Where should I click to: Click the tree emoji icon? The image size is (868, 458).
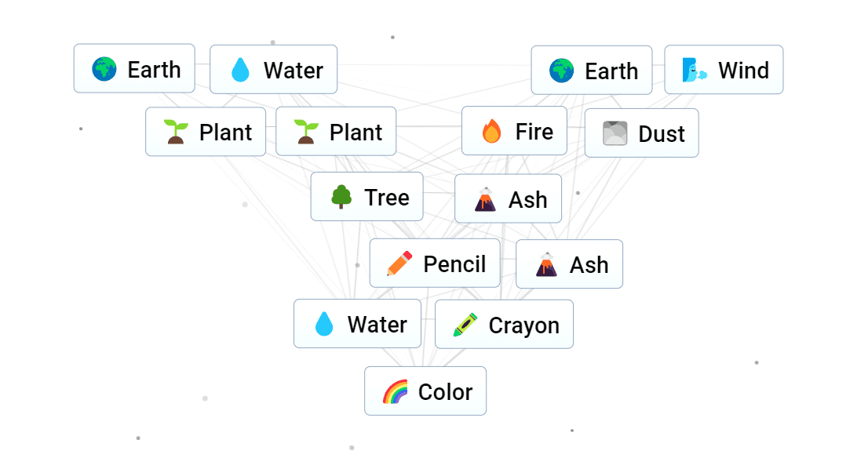341,197
